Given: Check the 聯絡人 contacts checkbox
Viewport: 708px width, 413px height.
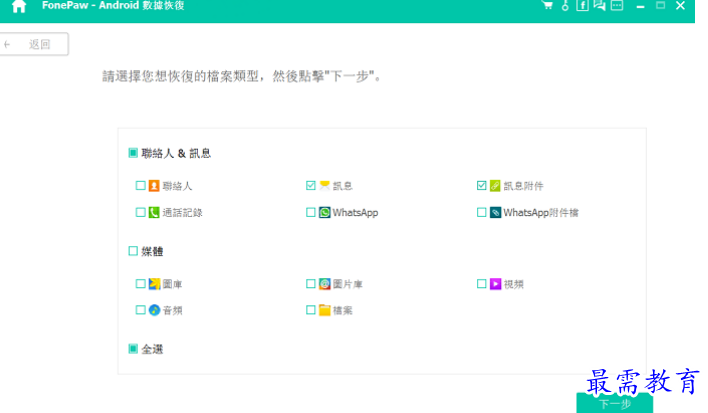Looking at the screenshot, I should [140, 186].
